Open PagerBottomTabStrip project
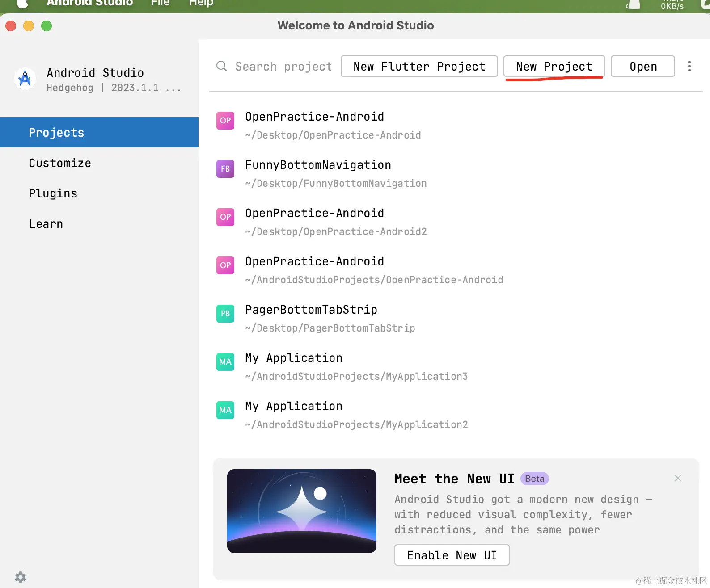The height and width of the screenshot is (588, 710). 456,318
